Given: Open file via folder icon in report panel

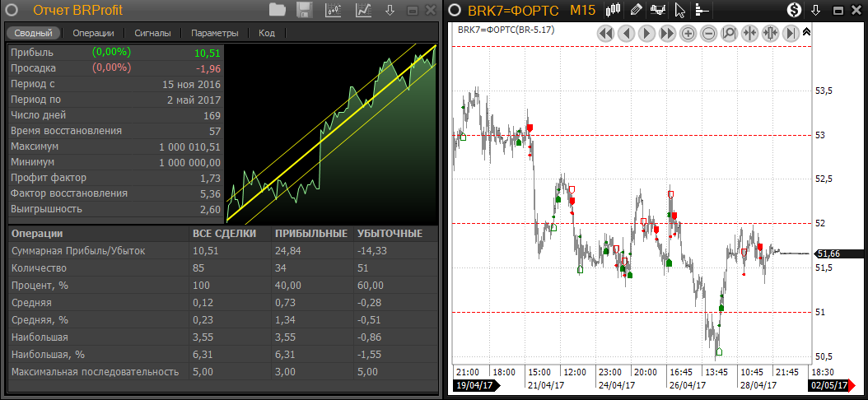Looking at the screenshot, I should pos(277,11).
